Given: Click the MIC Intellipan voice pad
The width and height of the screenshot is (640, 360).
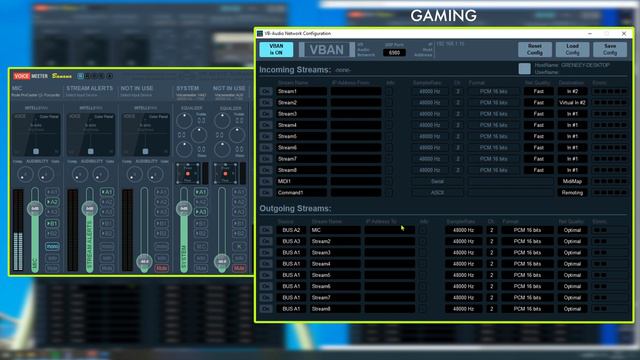Looking at the screenshot, I should click(36, 135).
